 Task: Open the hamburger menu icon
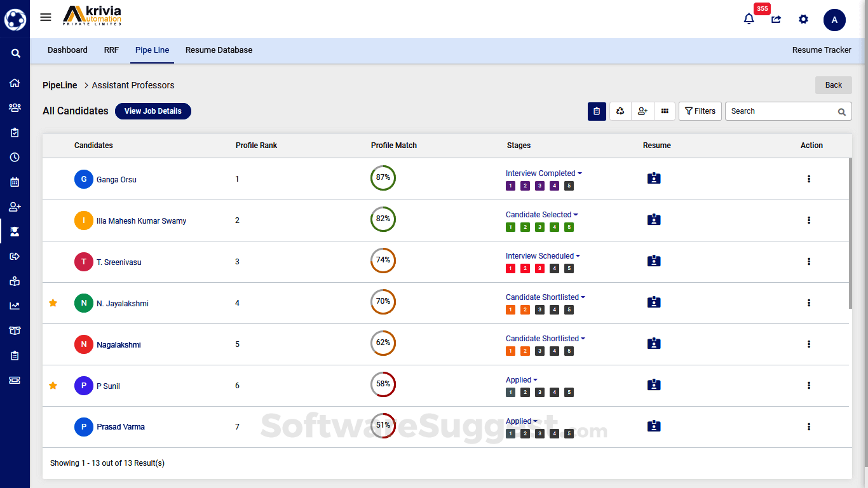click(x=46, y=17)
